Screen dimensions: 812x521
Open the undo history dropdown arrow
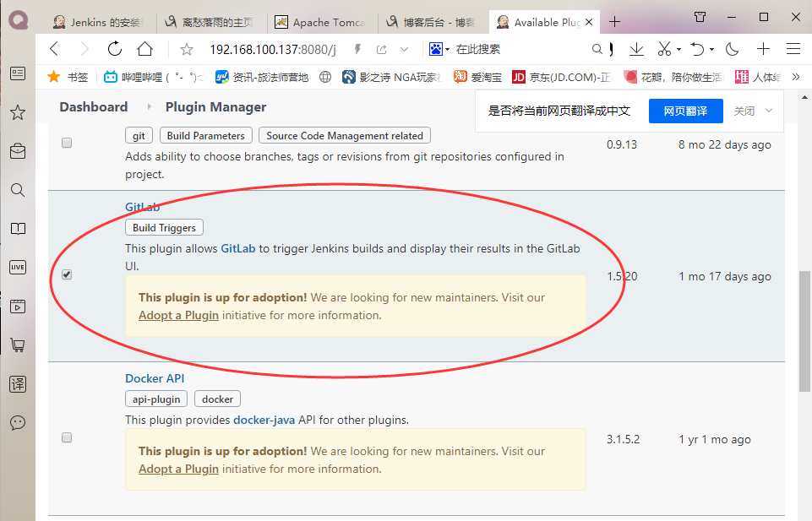(x=711, y=50)
